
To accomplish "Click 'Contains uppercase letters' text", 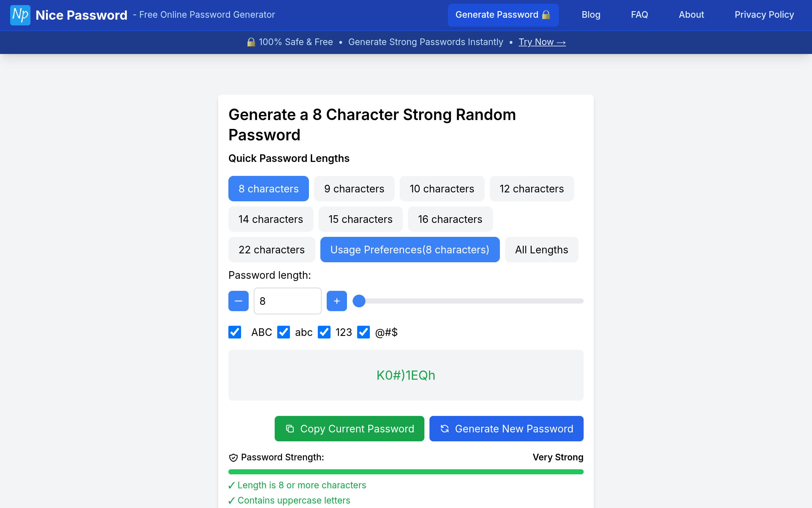I will click(x=294, y=500).
